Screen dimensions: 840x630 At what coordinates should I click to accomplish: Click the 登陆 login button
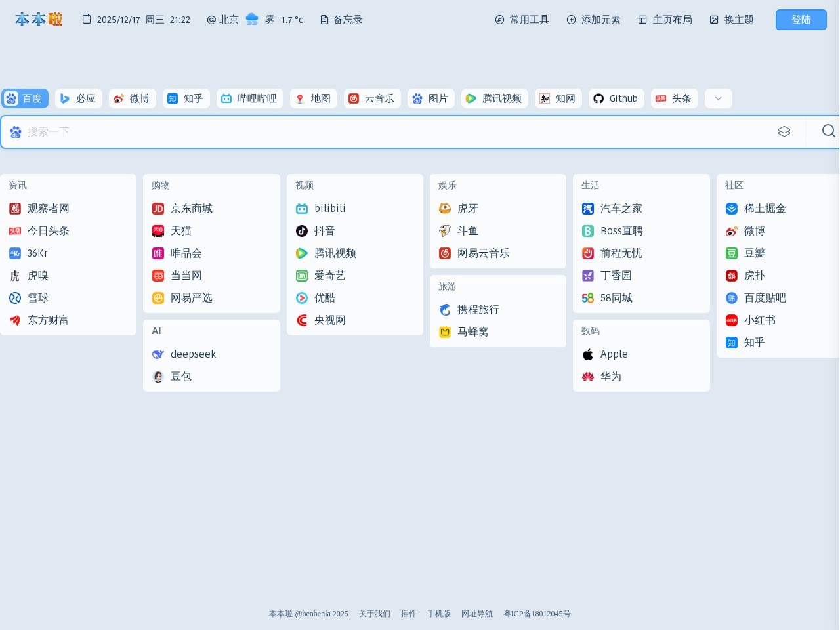point(801,20)
